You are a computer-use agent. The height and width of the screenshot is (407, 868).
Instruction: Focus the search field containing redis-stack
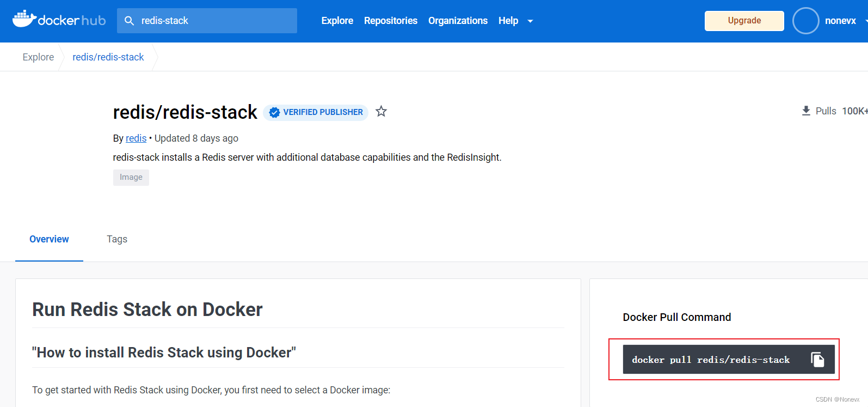[x=207, y=21]
